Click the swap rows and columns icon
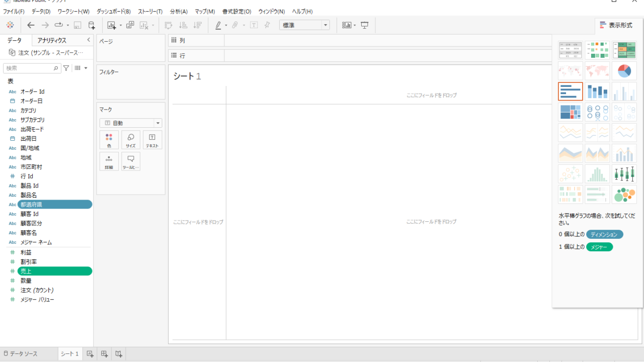This screenshot has height=362, width=644. [x=169, y=25]
